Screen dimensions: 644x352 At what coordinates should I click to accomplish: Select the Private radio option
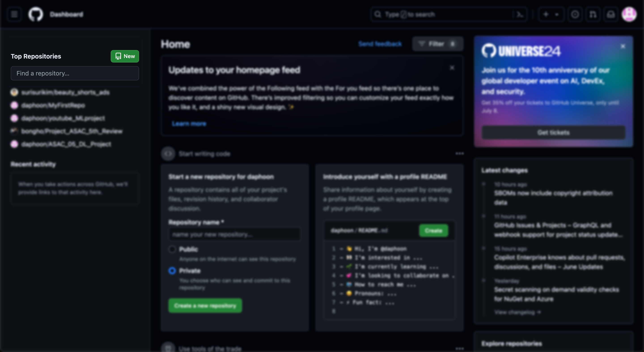[172, 271]
